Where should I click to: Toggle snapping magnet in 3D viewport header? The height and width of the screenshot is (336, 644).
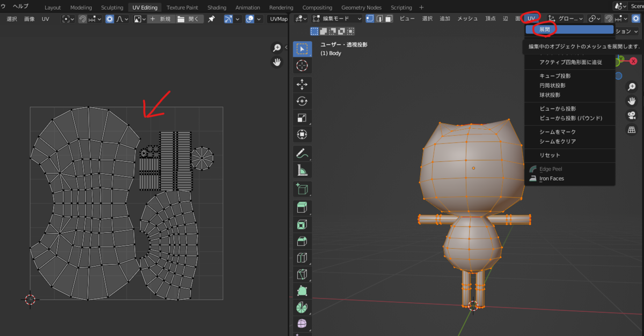(x=609, y=19)
